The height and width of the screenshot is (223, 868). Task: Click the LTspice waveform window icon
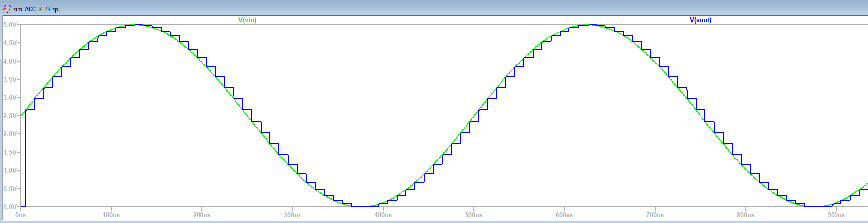(x=7, y=9)
